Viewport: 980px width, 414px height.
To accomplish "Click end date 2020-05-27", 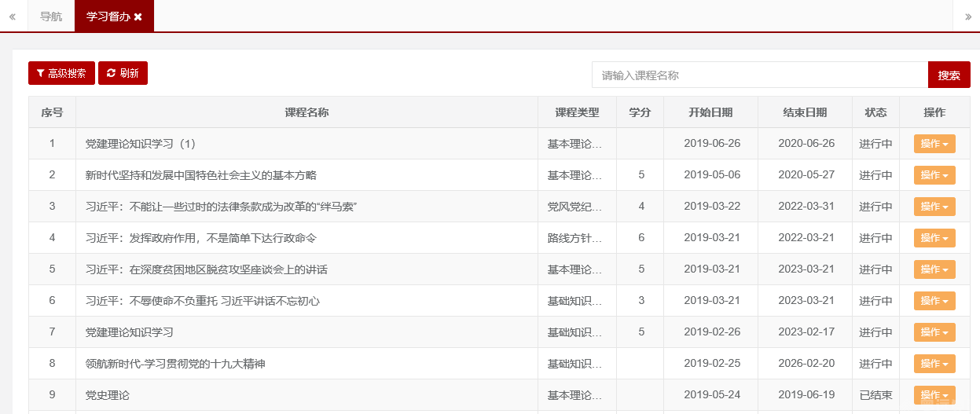I will tap(806, 175).
